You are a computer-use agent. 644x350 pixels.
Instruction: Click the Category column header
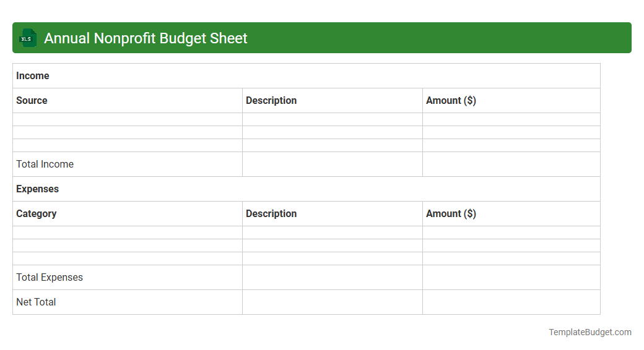[x=36, y=214]
